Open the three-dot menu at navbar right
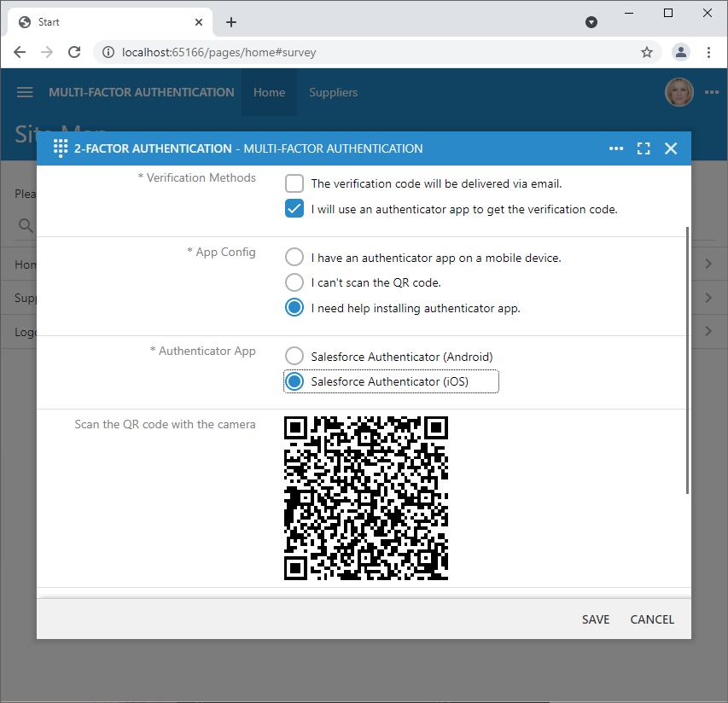The width and height of the screenshot is (728, 703). [x=713, y=92]
